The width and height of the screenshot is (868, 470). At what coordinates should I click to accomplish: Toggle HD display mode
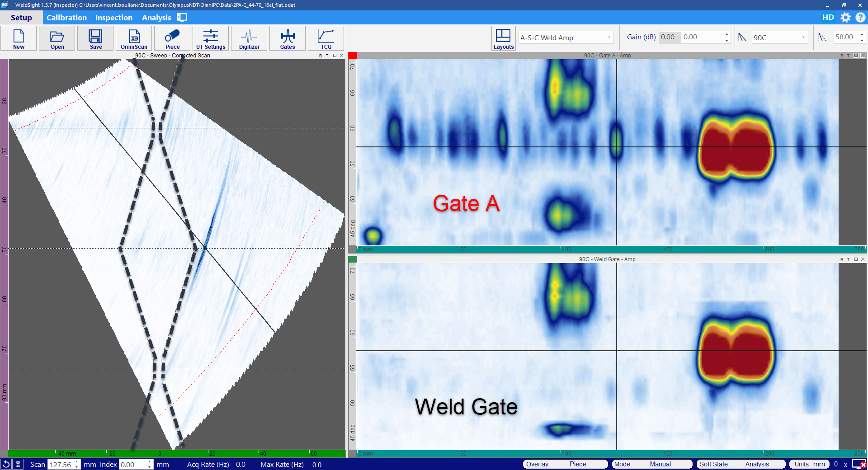click(828, 18)
